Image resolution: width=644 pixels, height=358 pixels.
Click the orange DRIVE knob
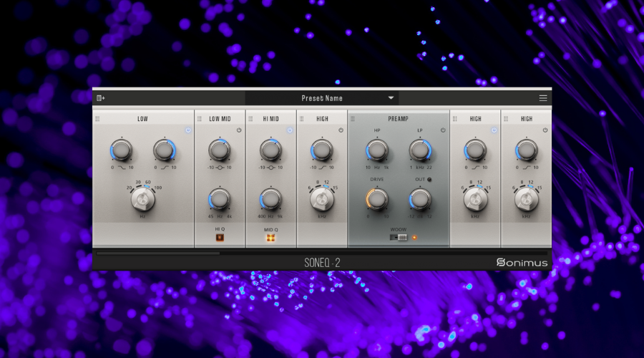(377, 199)
